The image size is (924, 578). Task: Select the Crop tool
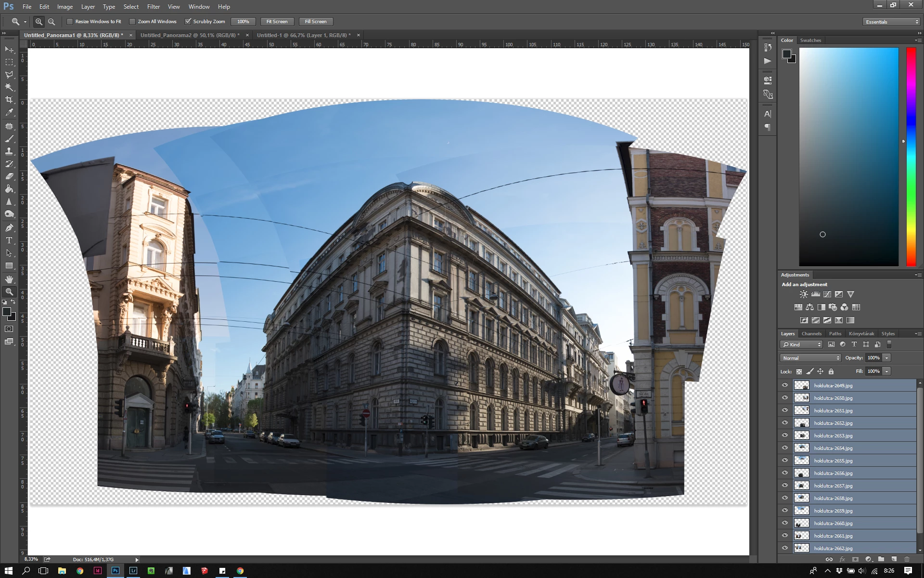click(9, 100)
